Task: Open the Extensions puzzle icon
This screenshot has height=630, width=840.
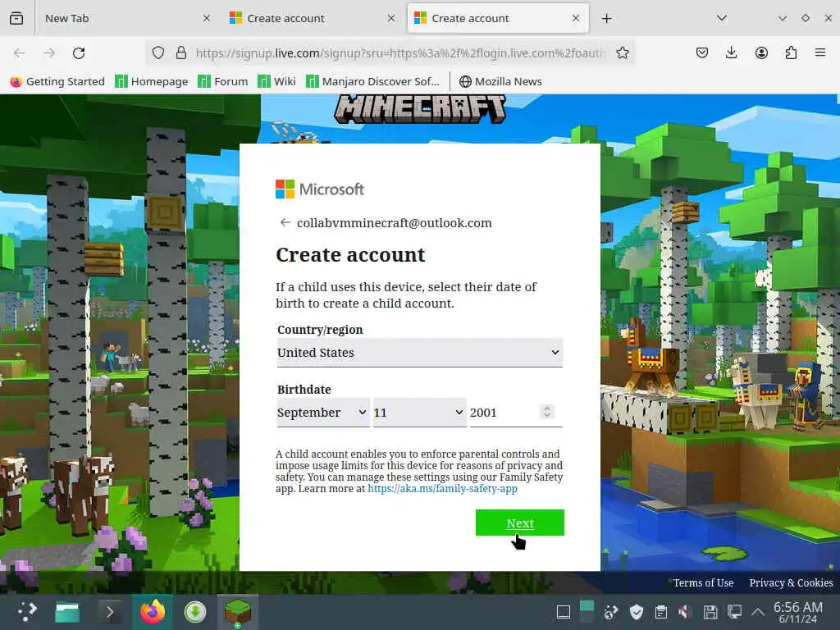Action: click(x=791, y=52)
